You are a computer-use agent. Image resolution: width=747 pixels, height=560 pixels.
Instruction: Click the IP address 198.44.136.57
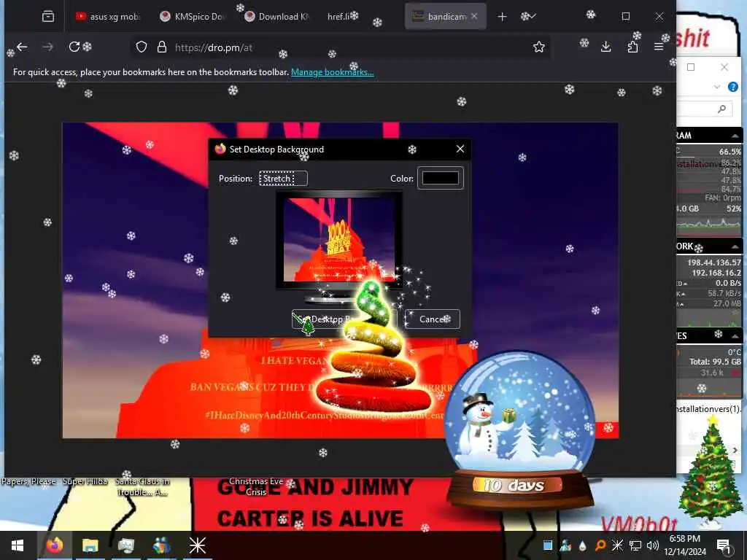click(x=713, y=262)
